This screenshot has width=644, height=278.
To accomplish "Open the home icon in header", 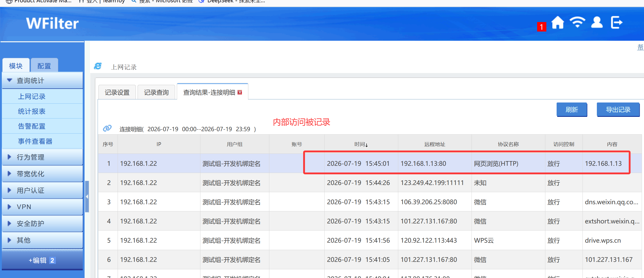I will tap(558, 23).
